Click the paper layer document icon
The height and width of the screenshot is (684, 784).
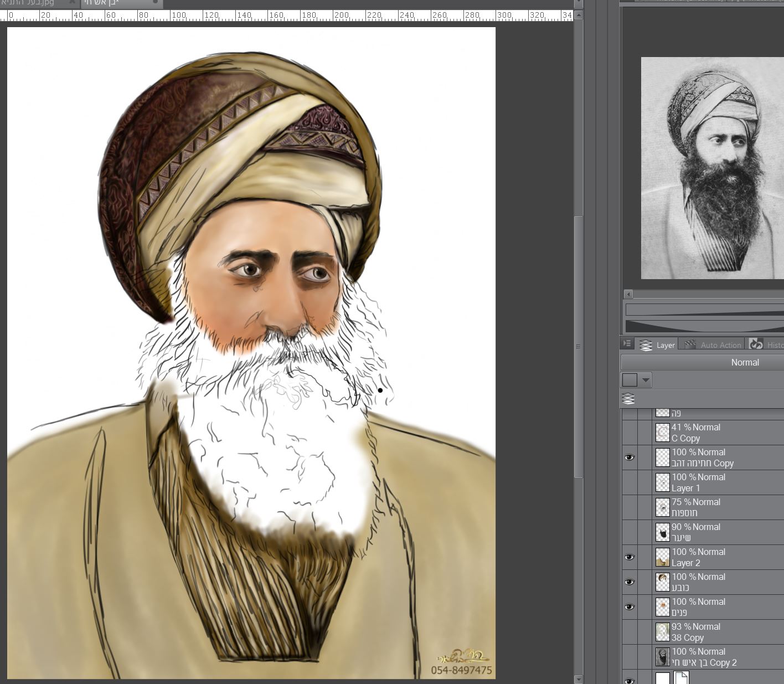pos(682,678)
